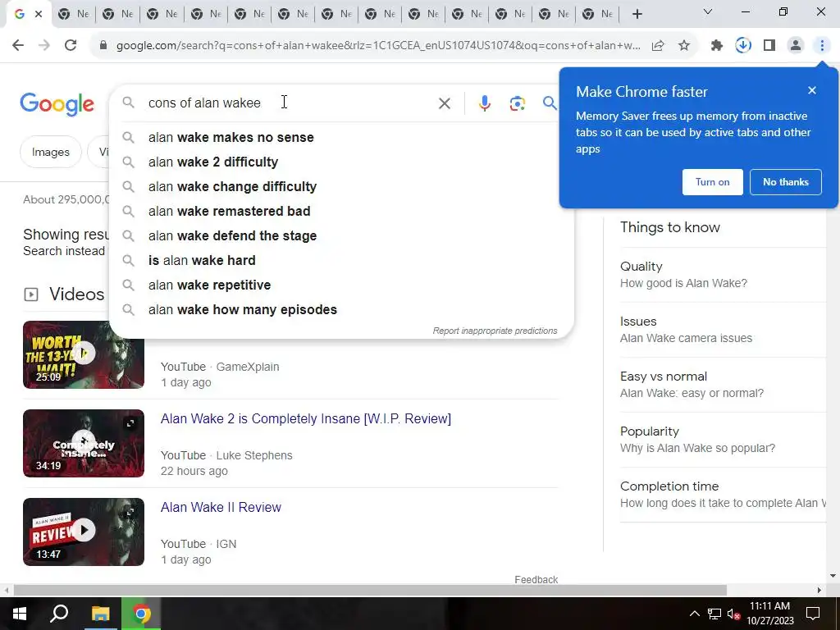Play the IGN Review video thumbnail
Viewport: 840px width, 630px height.
pos(84,532)
